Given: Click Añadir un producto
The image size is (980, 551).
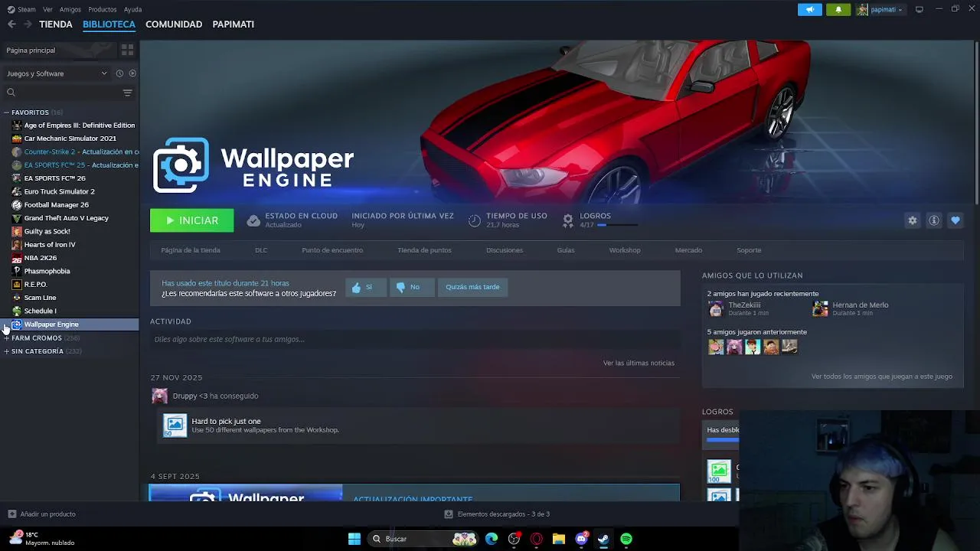Looking at the screenshot, I should coord(42,514).
